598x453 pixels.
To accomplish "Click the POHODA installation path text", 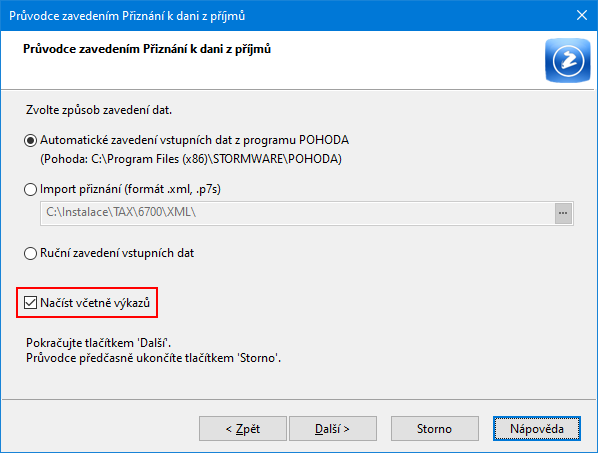I will pyautogui.click(x=191, y=159).
